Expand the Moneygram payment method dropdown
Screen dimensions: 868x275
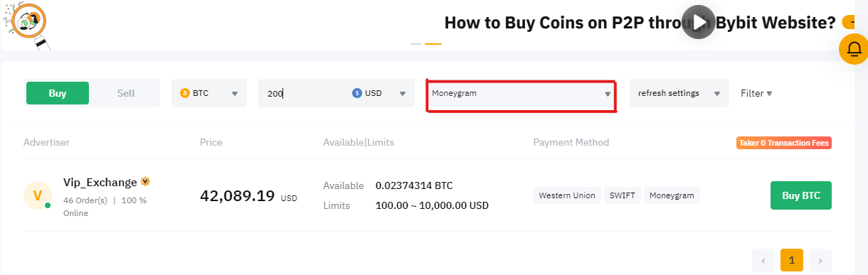click(x=521, y=94)
